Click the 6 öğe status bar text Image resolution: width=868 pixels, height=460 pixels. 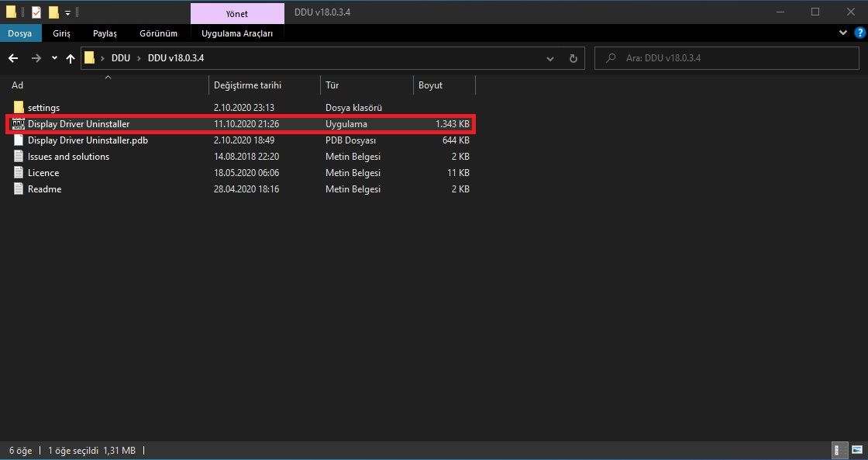tap(20, 451)
